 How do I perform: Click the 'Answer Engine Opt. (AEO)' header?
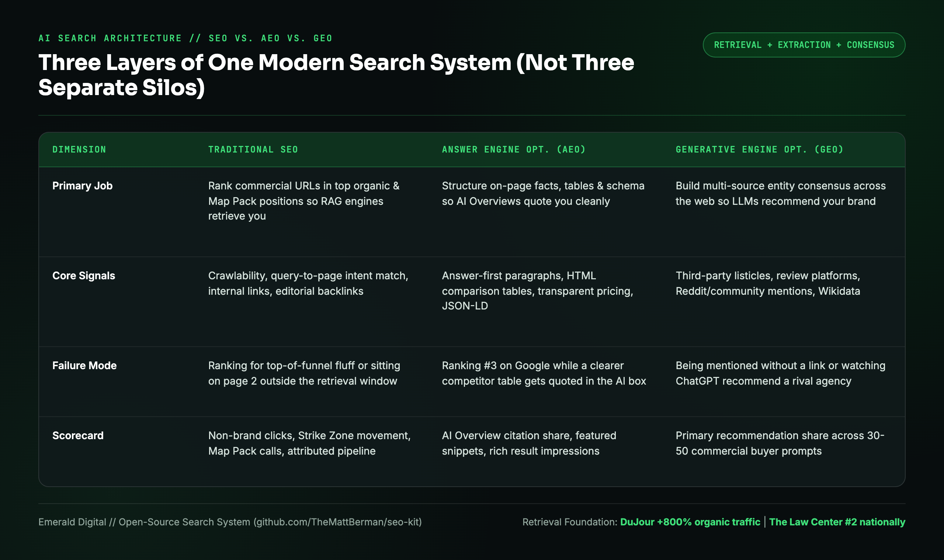pyautogui.click(x=514, y=150)
